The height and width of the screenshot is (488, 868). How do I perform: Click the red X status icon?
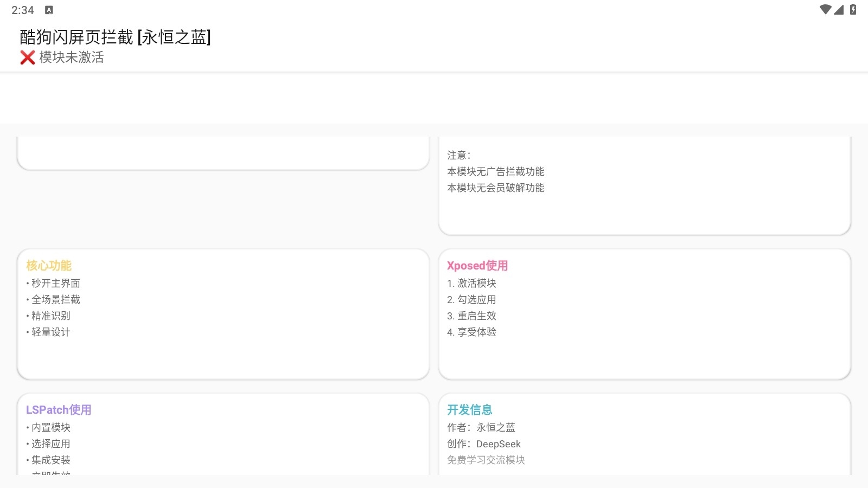pyautogui.click(x=28, y=57)
